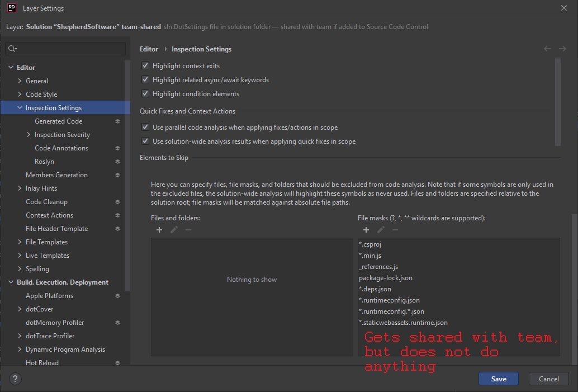Expand the dotTrace Profiler node
Screen dimensions: 578x392
20,336
